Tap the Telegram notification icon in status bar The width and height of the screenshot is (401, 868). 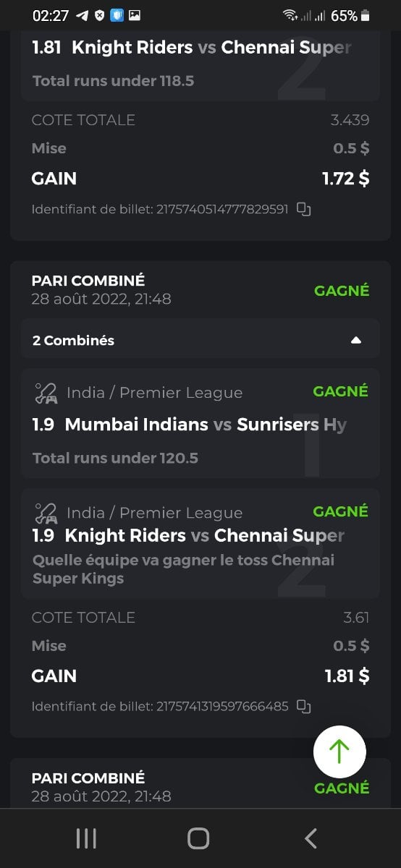tap(83, 15)
